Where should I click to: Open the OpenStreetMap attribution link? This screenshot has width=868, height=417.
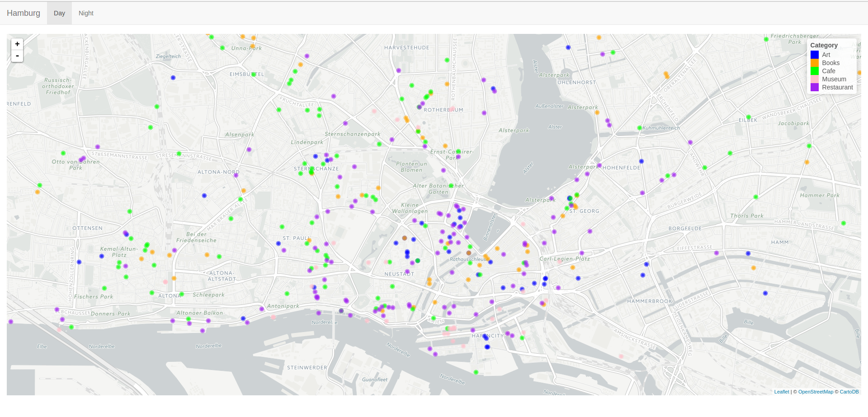(816, 392)
